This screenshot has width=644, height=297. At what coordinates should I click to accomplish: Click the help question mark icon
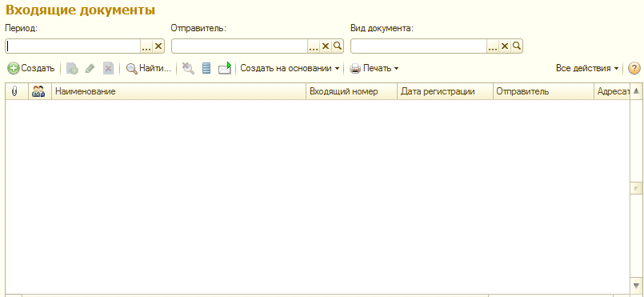[x=634, y=69]
